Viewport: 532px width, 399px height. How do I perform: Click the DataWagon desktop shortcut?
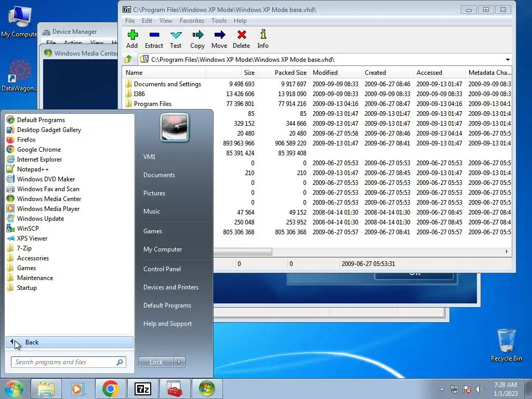pos(19,75)
